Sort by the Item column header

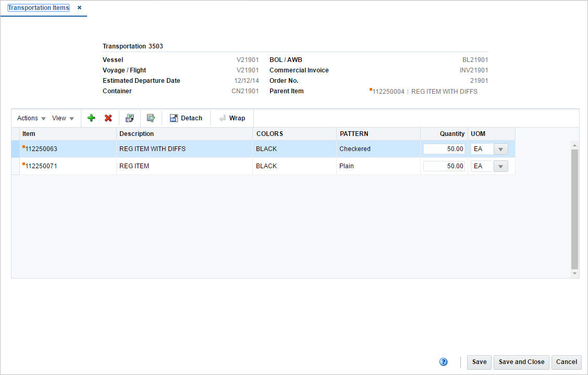point(68,134)
